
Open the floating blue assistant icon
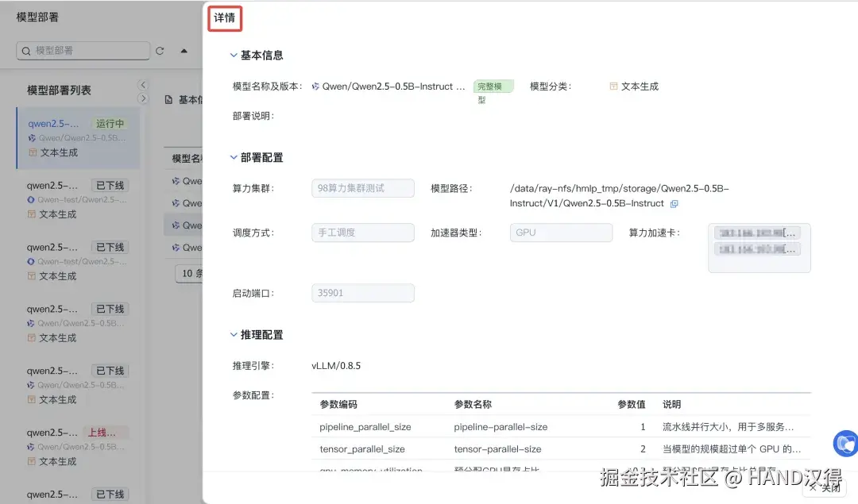[845, 443]
